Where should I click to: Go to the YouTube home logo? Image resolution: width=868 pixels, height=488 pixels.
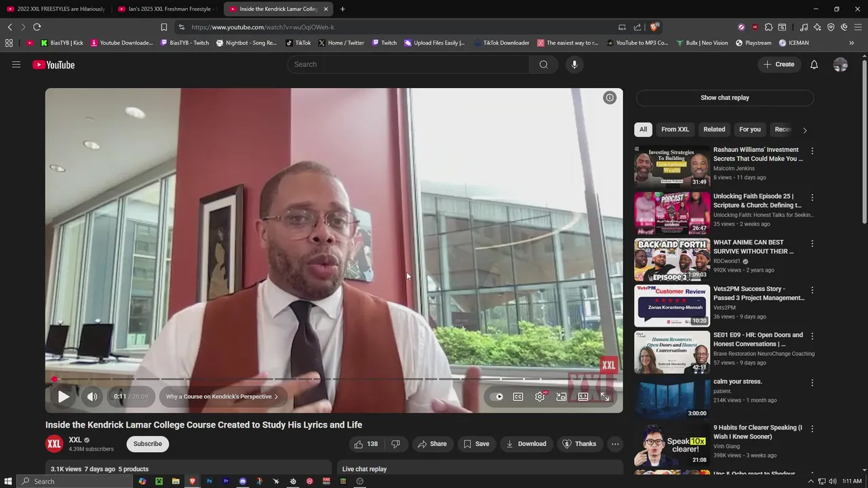(54, 65)
